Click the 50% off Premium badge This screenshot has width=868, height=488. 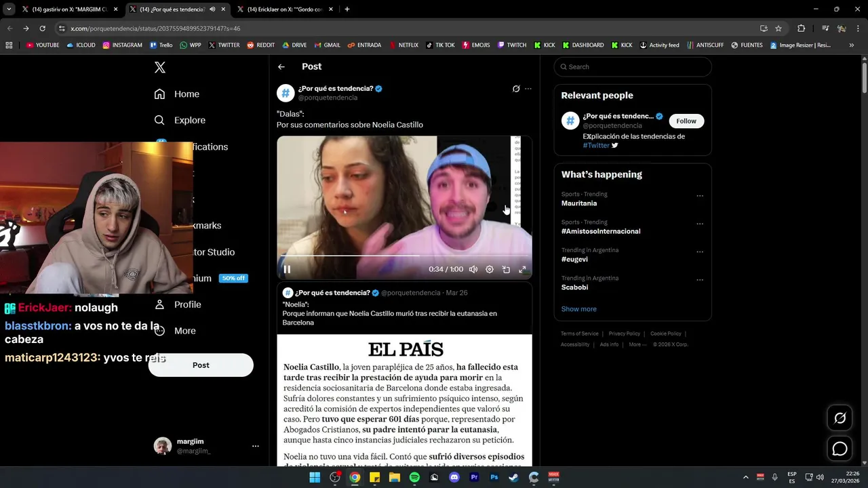coord(233,279)
